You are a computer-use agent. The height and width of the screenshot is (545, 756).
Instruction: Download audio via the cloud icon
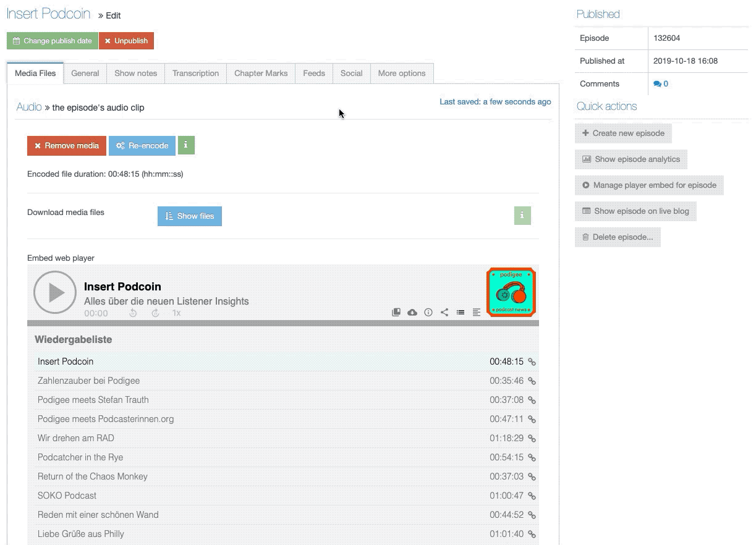pos(412,313)
